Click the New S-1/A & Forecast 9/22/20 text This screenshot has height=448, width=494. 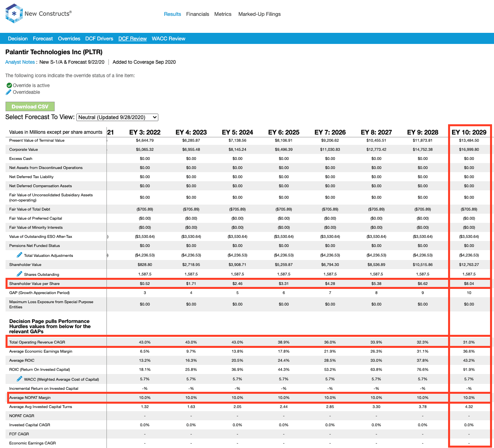[72, 62]
